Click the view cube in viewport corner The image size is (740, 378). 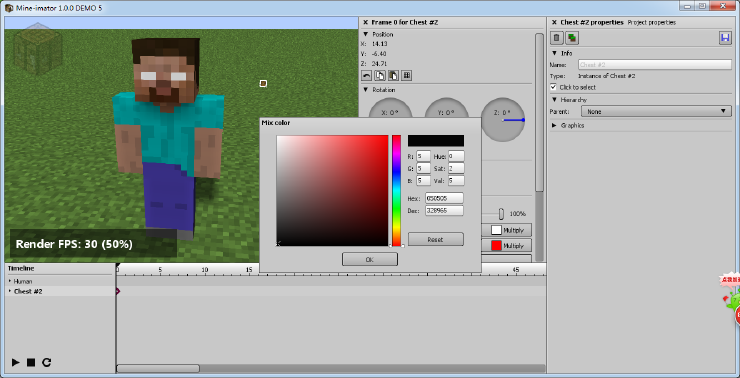(x=38, y=49)
